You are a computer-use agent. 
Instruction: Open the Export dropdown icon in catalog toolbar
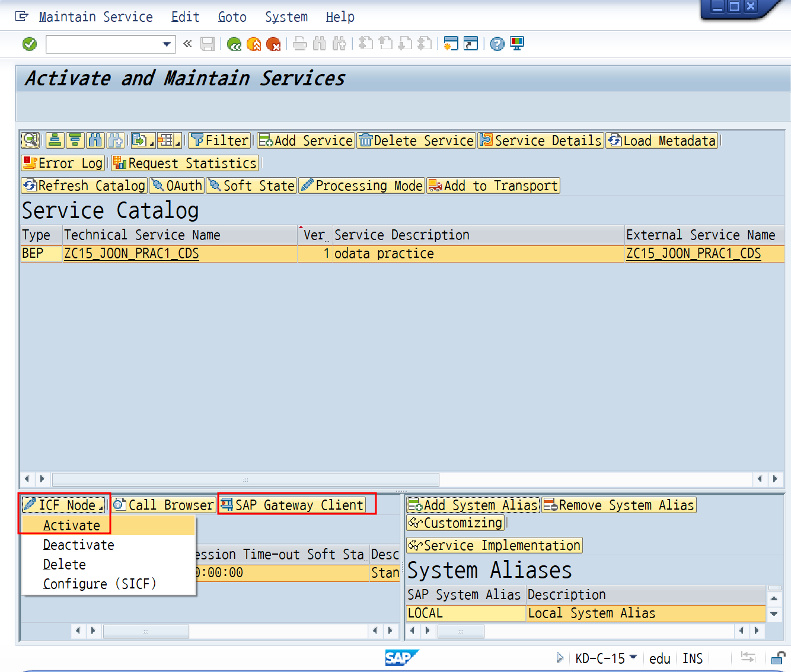click(143, 140)
